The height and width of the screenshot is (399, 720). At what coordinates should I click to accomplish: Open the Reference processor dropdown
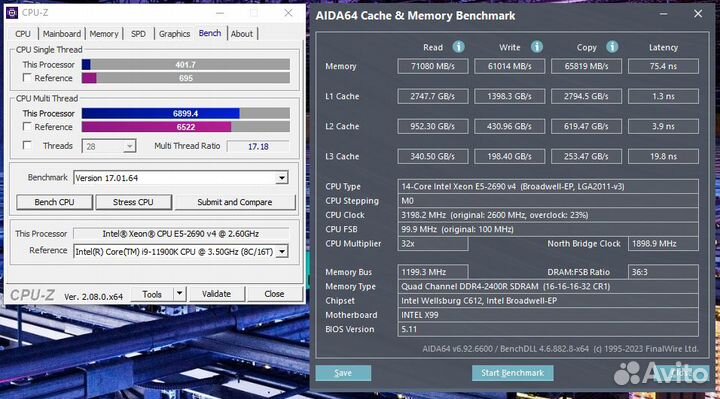(x=282, y=252)
